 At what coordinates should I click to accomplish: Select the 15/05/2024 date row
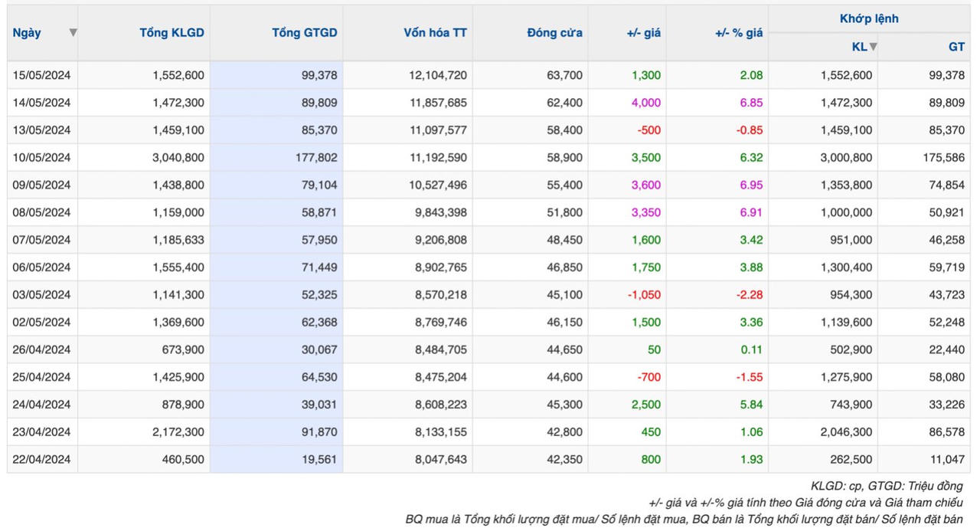41,75
